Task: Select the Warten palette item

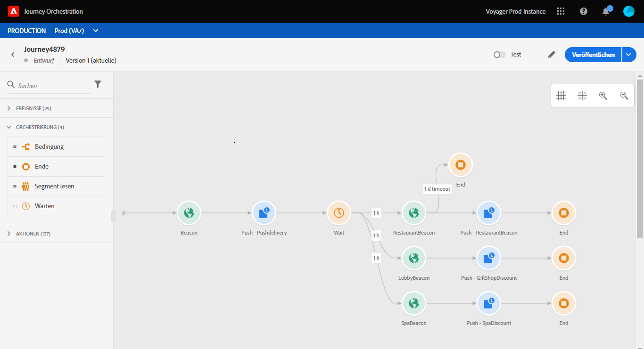Action: point(57,206)
